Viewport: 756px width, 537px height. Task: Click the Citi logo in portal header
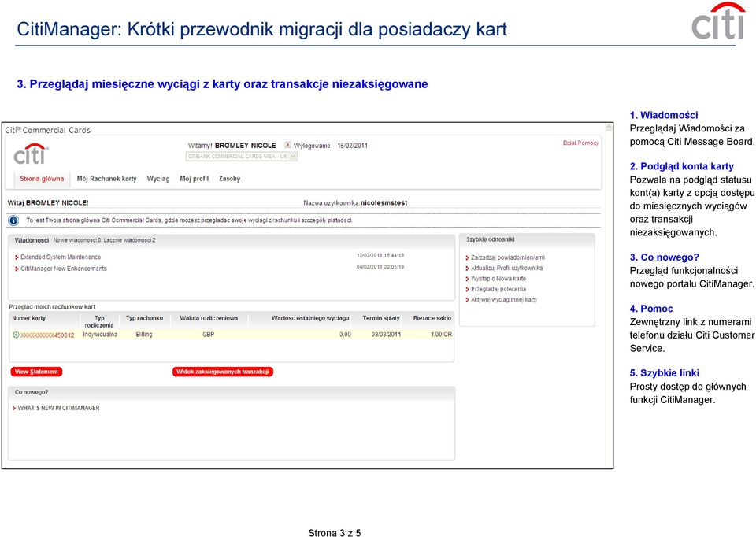point(31,154)
